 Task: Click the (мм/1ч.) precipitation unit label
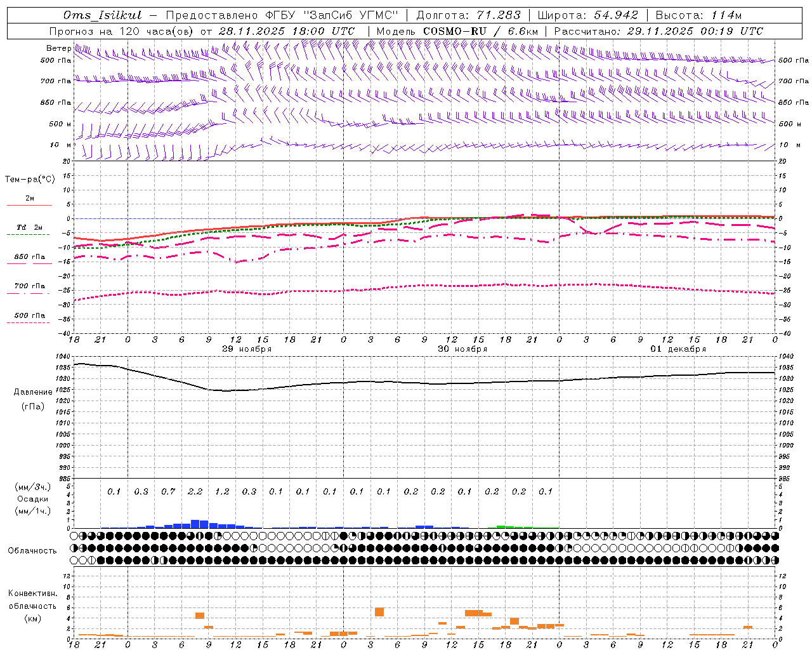point(33,511)
